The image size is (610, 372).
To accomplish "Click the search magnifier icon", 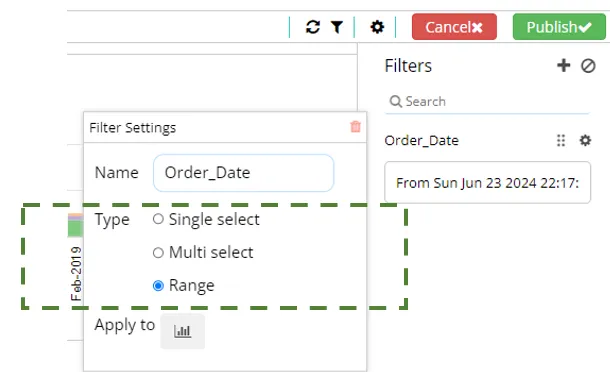I will click(395, 102).
